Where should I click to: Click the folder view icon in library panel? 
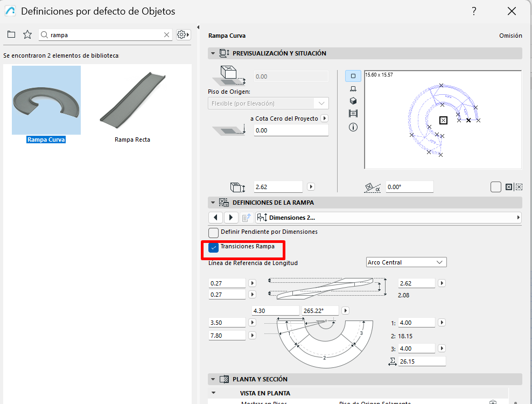point(11,34)
